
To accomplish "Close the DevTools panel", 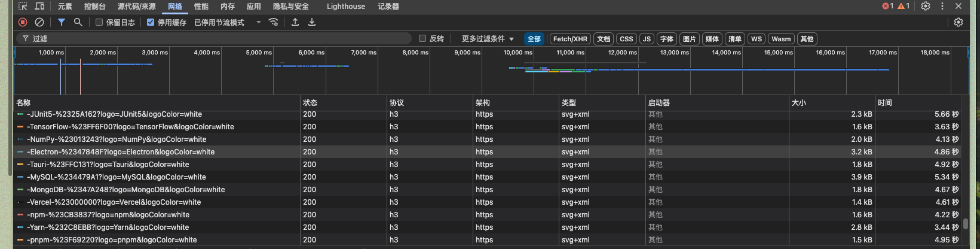I will (x=958, y=6).
